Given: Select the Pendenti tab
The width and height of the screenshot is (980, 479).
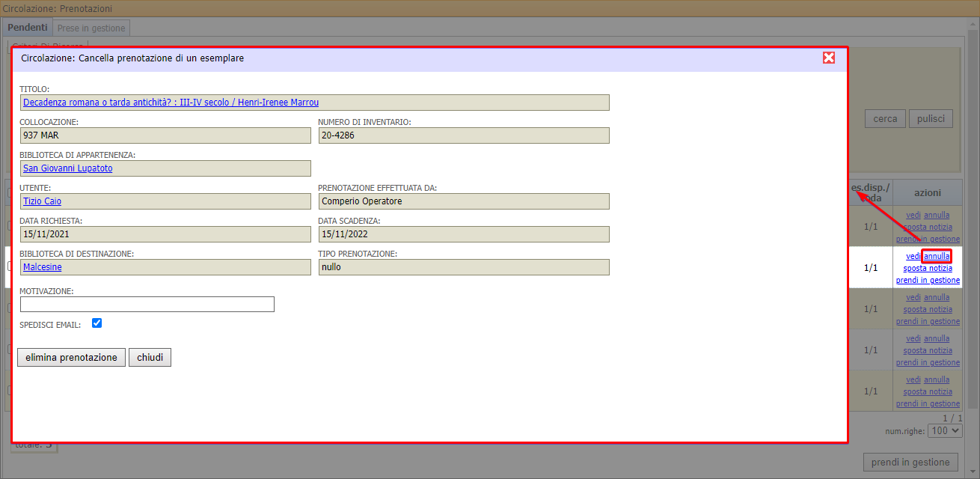Looking at the screenshot, I should coord(28,27).
